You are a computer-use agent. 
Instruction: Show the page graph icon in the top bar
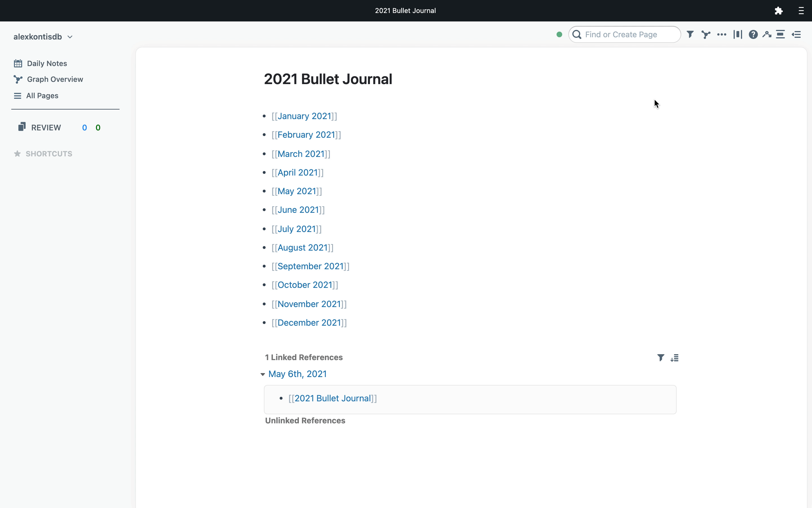[706, 34]
